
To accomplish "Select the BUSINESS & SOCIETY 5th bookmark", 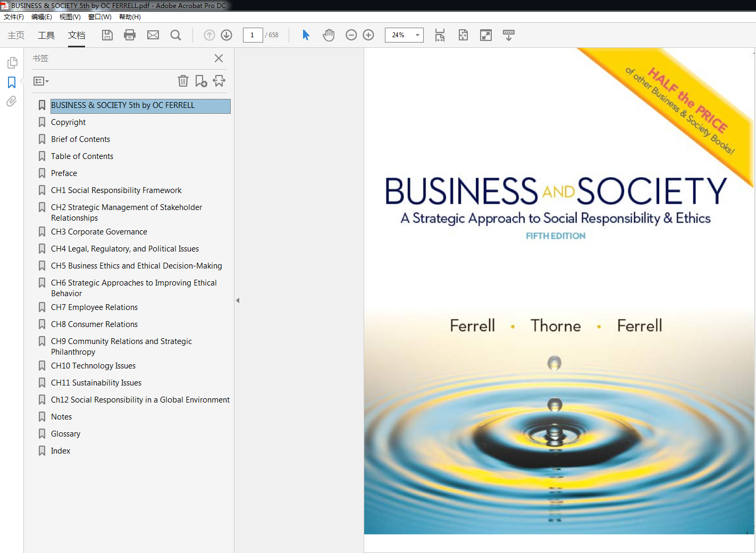I will tap(140, 105).
